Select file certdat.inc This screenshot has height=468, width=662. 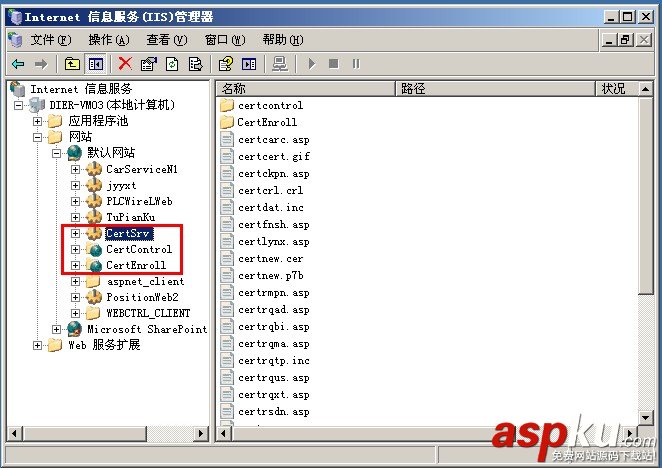pyautogui.click(x=270, y=207)
